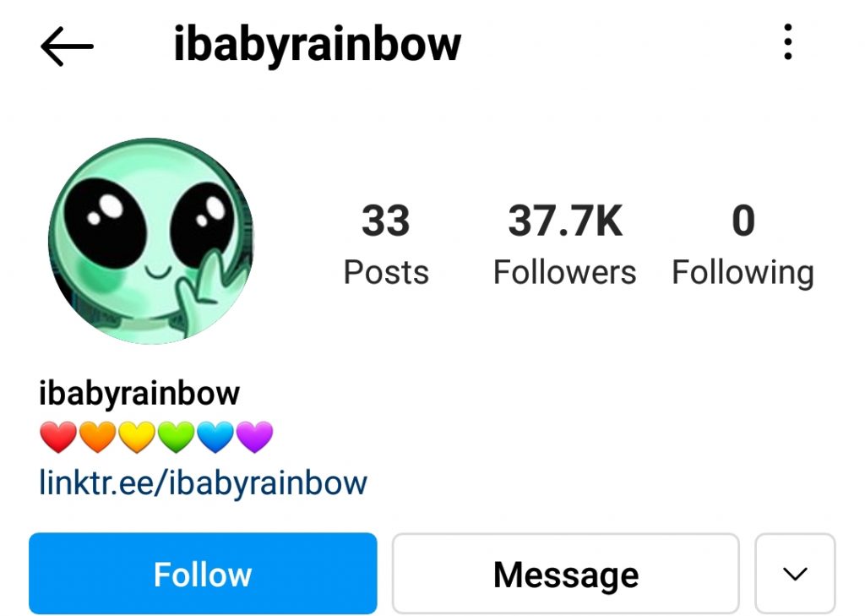
Task: Send a Message to this profile
Action: tap(565, 574)
